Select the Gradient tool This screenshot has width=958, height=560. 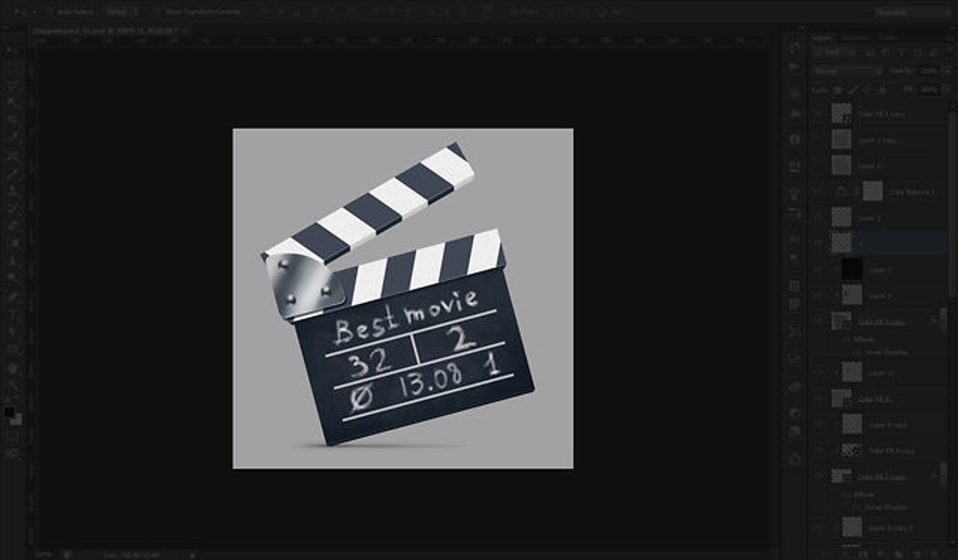click(x=12, y=243)
